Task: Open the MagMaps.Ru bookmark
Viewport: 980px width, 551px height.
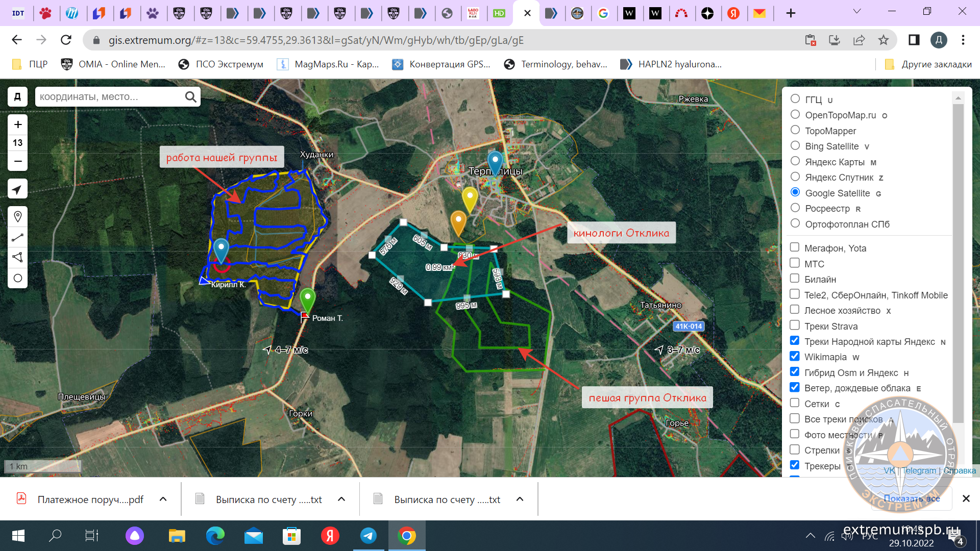Action: point(328,64)
